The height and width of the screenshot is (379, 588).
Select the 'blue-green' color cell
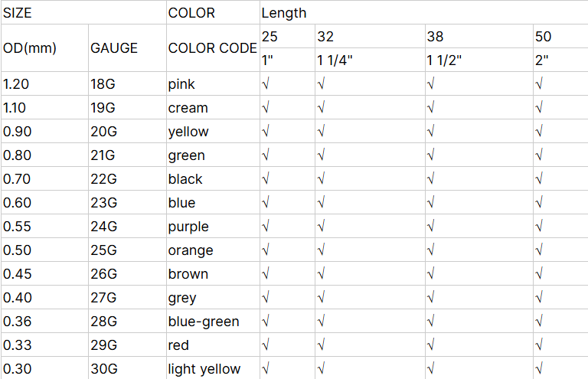coord(204,322)
